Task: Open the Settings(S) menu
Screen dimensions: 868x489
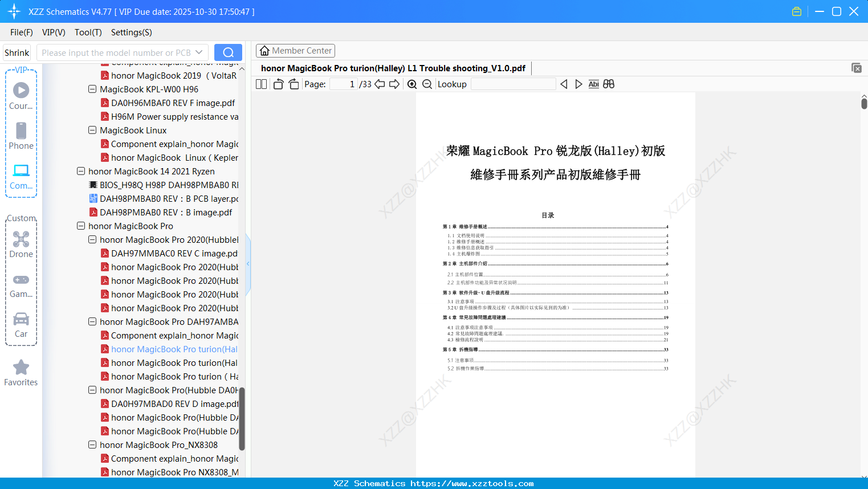Action: (x=132, y=32)
